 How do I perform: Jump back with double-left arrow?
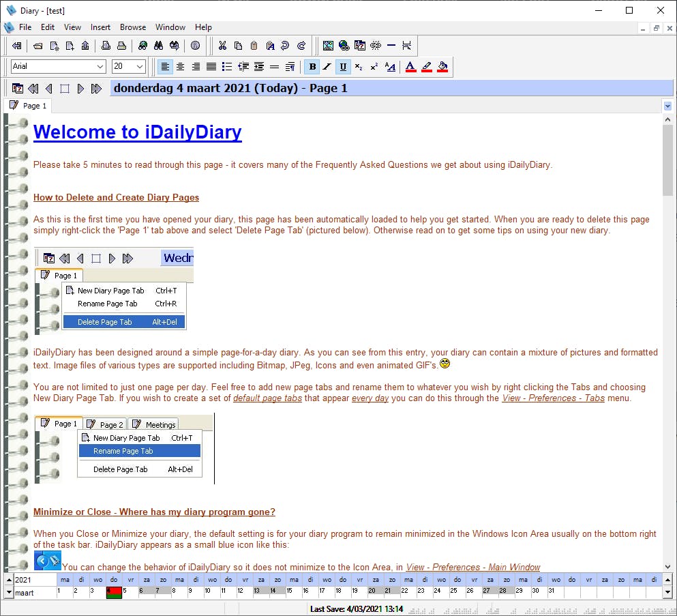pyautogui.click(x=33, y=89)
